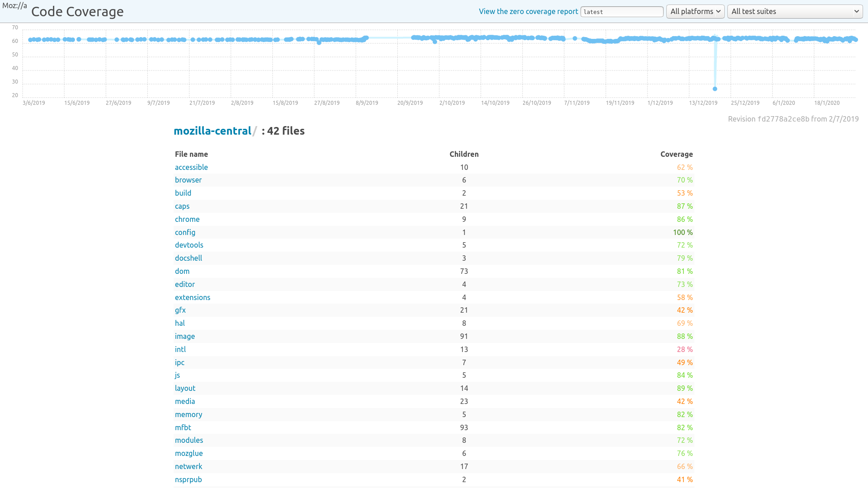The image size is (868, 488).
Task: Click the mozglue folder 76% coverage
Action: [x=189, y=453]
